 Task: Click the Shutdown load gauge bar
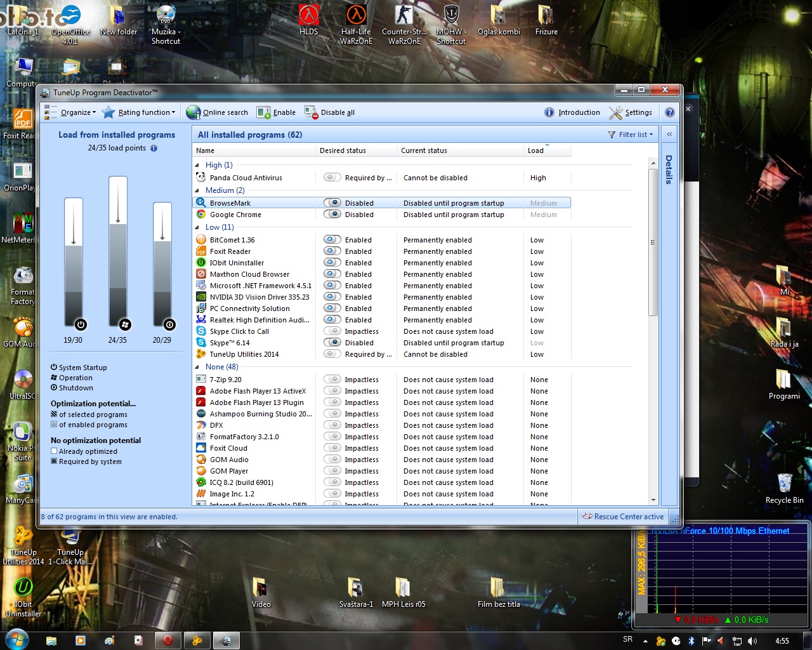162,264
